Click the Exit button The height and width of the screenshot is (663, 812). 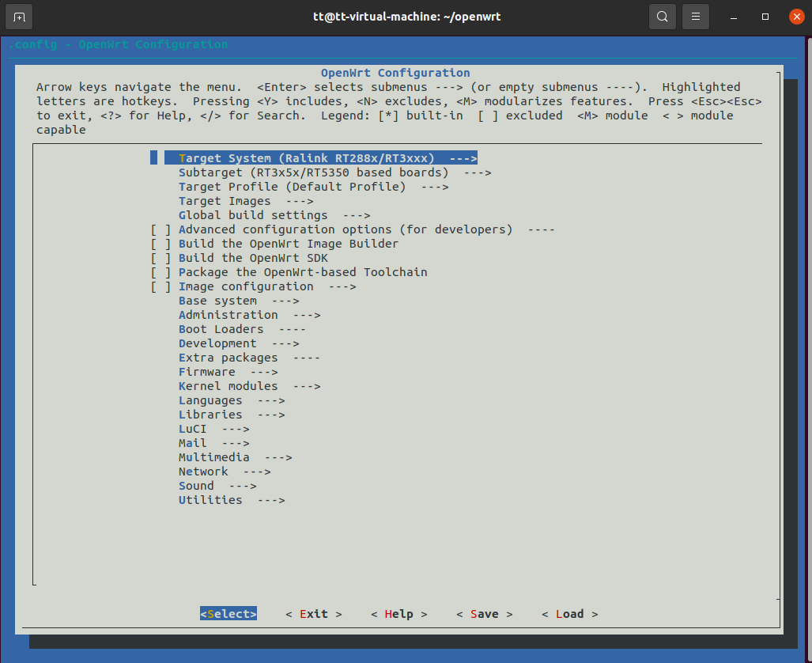click(313, 613)
